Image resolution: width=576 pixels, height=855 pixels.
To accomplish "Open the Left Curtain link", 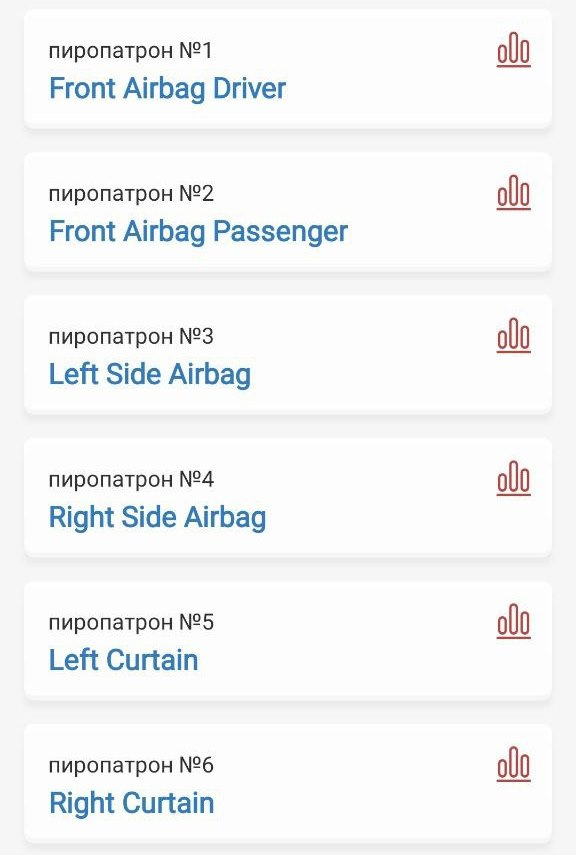I will coord(124,660).
